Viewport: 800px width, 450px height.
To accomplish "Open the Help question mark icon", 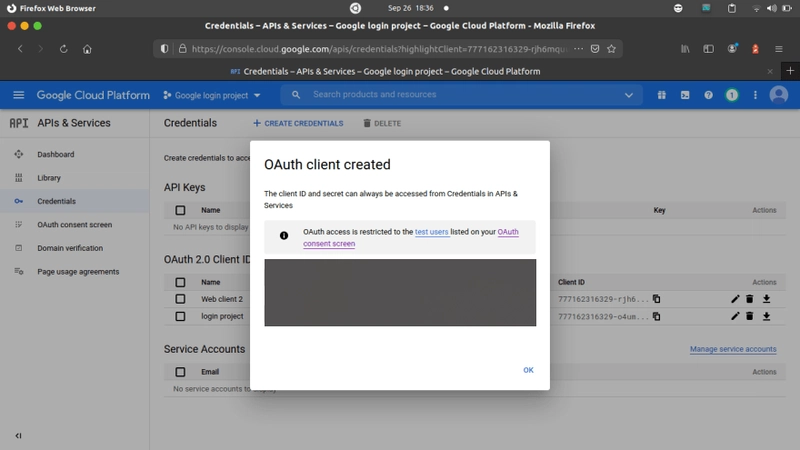I will pos(709,95).
